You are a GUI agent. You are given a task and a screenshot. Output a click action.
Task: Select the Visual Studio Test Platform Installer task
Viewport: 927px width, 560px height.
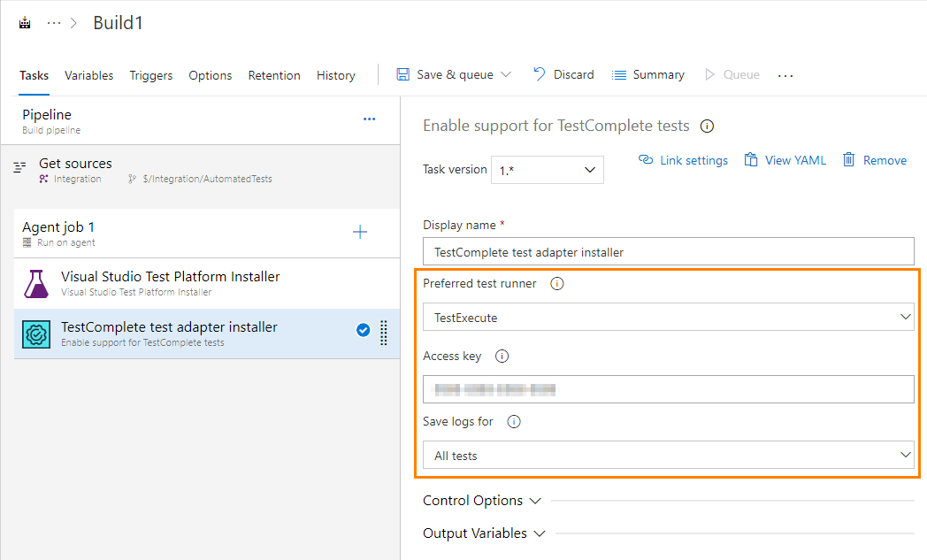point(207,284)
